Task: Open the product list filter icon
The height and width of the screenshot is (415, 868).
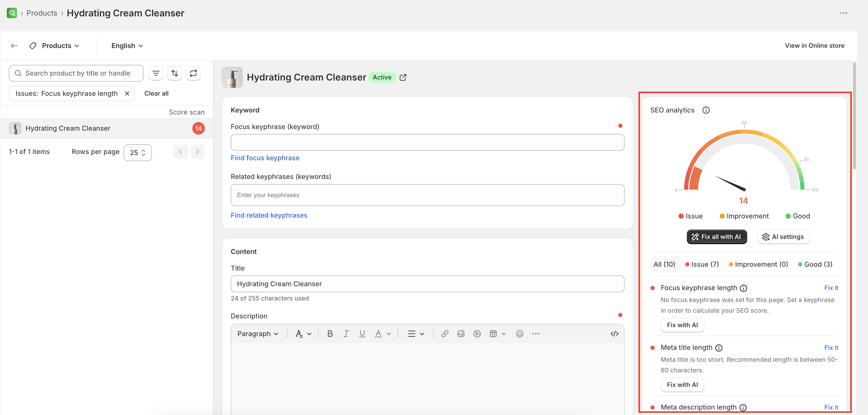Action: pyautogui.click(x=156, y=73)
